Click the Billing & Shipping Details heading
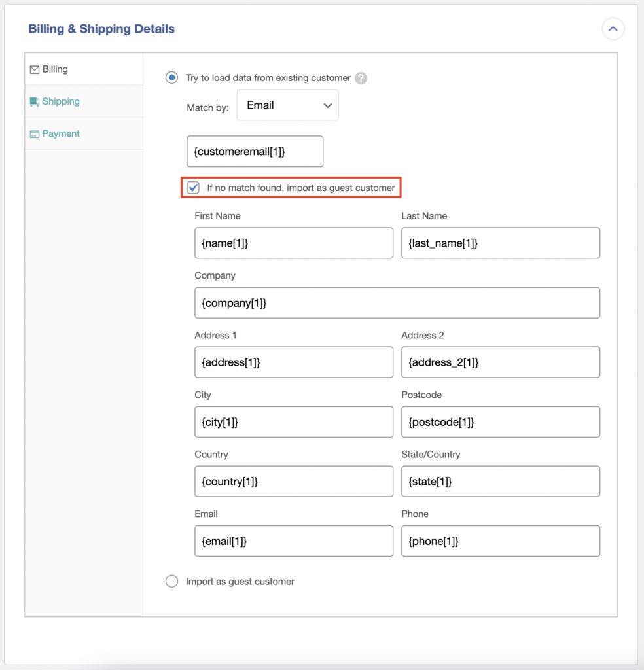The image size is (644, 670). point(101,29)
